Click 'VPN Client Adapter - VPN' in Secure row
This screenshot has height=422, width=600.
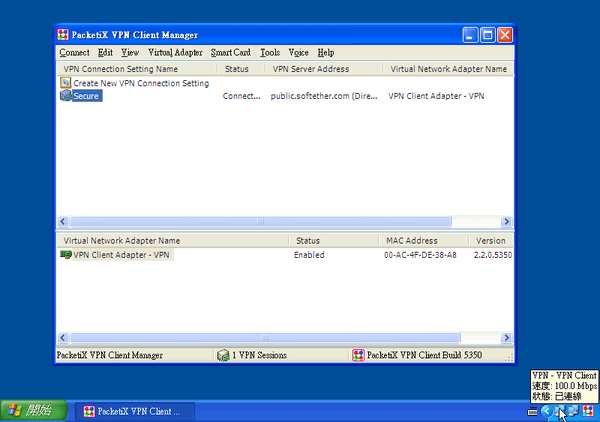coord(436,96)
